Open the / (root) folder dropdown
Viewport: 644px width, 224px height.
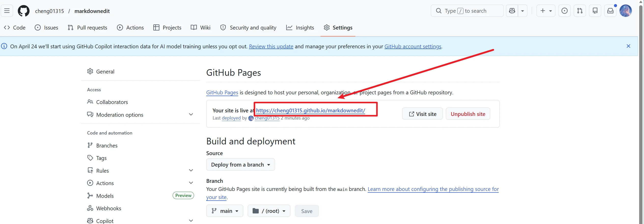tap(269, 211)
